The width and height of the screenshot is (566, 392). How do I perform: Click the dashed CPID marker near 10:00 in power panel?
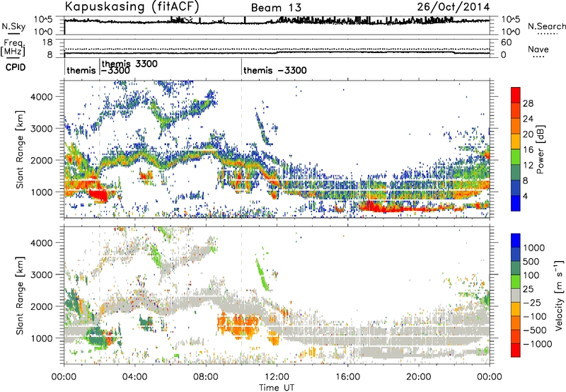point(241,149)
